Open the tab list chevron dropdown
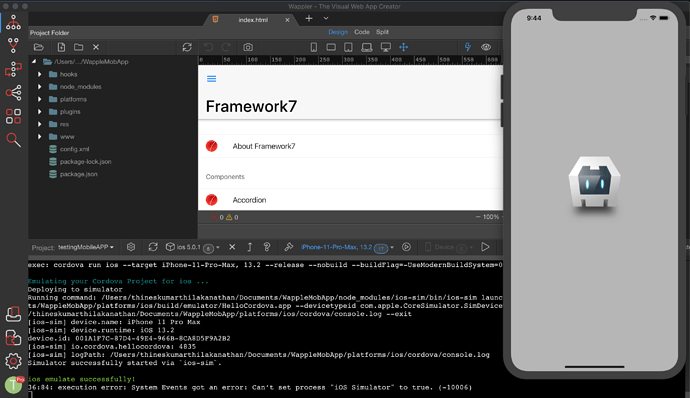Viewport: 690px width, 398px height. point(326,18)
